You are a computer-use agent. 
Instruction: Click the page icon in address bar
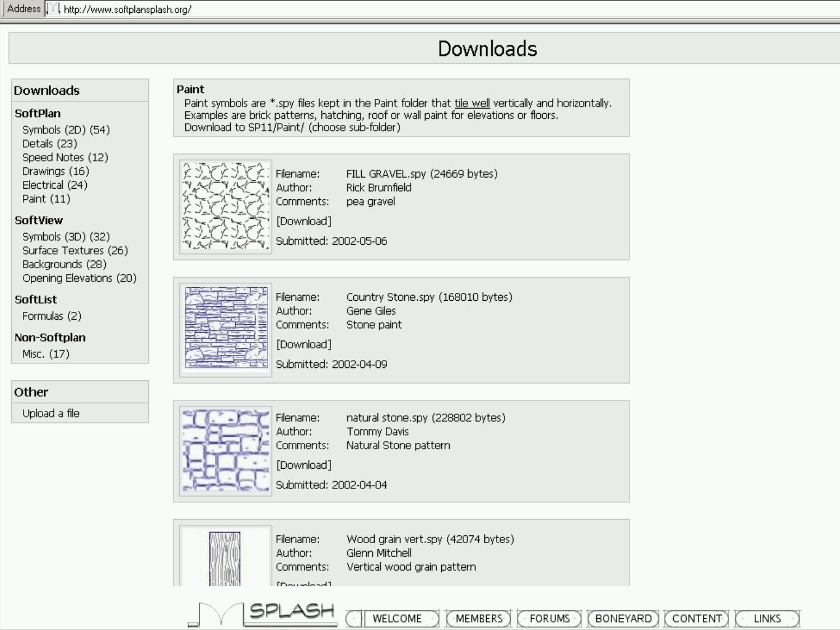coord(53,9)
